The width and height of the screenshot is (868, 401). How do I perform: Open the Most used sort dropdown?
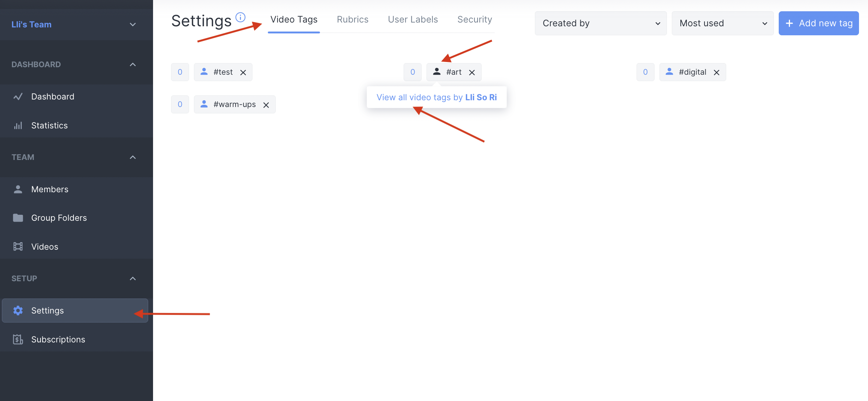(x=722, y=23)
